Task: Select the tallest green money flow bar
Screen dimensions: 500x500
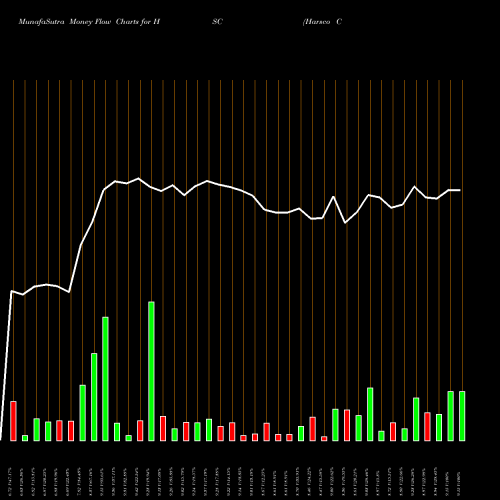Action: coord(151,371)
